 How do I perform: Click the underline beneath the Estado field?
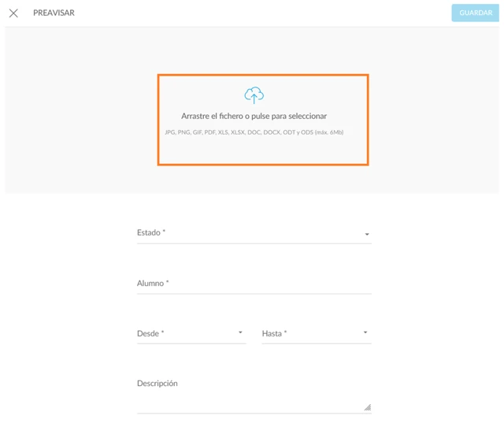[254, 243]
